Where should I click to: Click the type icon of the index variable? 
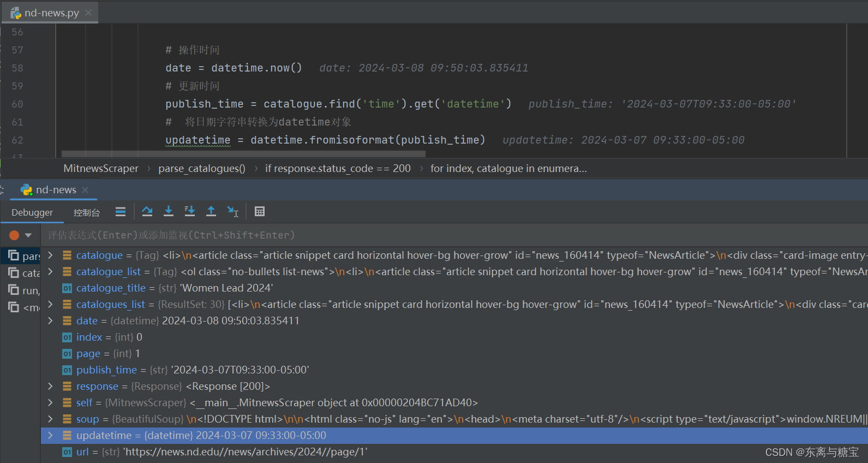point(67,337)
